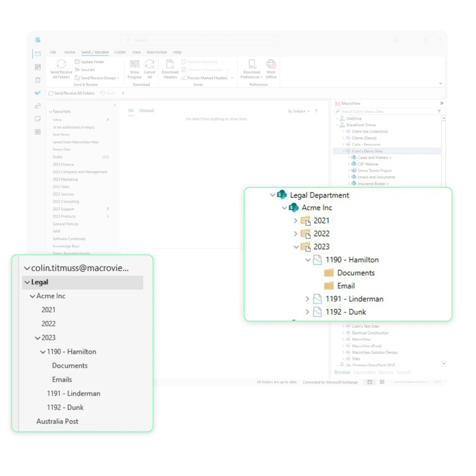This screenshot has width=476, height=476.
Task: Click filter icon in MacroView search
Action: [x=439, y=112]
